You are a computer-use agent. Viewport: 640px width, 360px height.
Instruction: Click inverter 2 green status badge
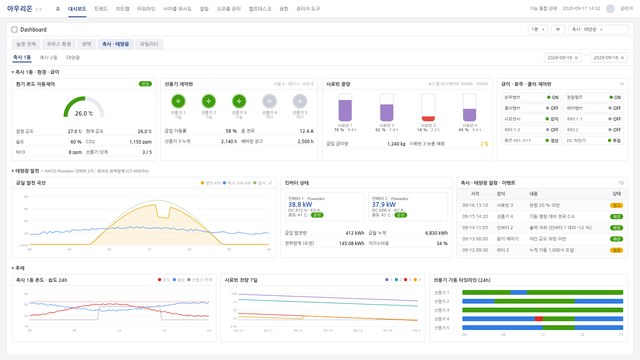[x=401, y=215]
